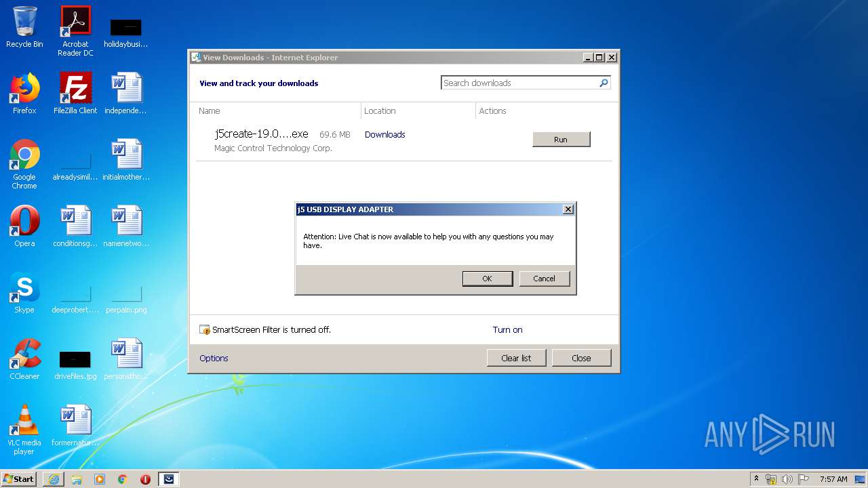Click the clock showing 7:57 AM

point(833,479)
